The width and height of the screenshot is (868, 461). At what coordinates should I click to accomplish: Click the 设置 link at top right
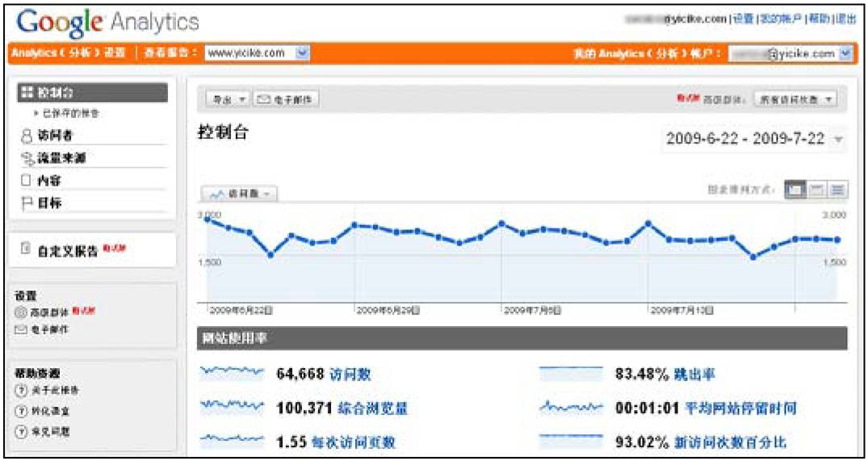[743, 19]
